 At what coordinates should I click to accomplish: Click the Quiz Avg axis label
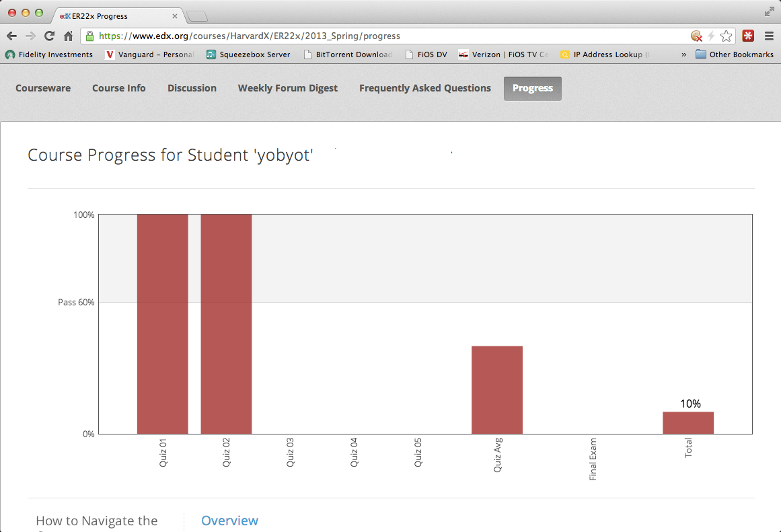click(x=498, y=455)
